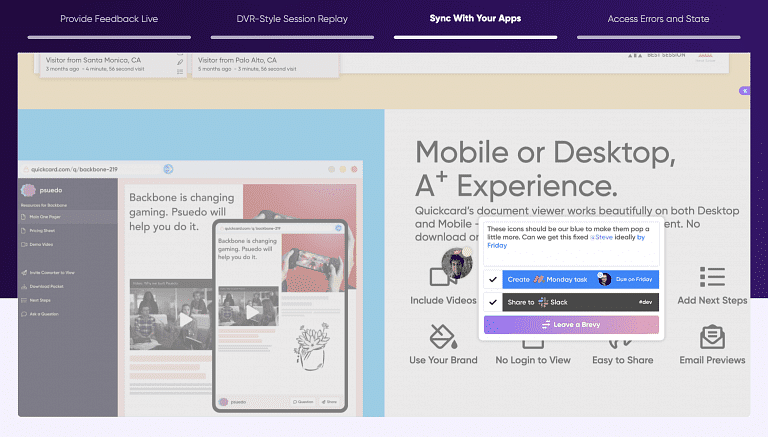
Task: Click the assignee avatar on Monday task
Action: point(604,279)
